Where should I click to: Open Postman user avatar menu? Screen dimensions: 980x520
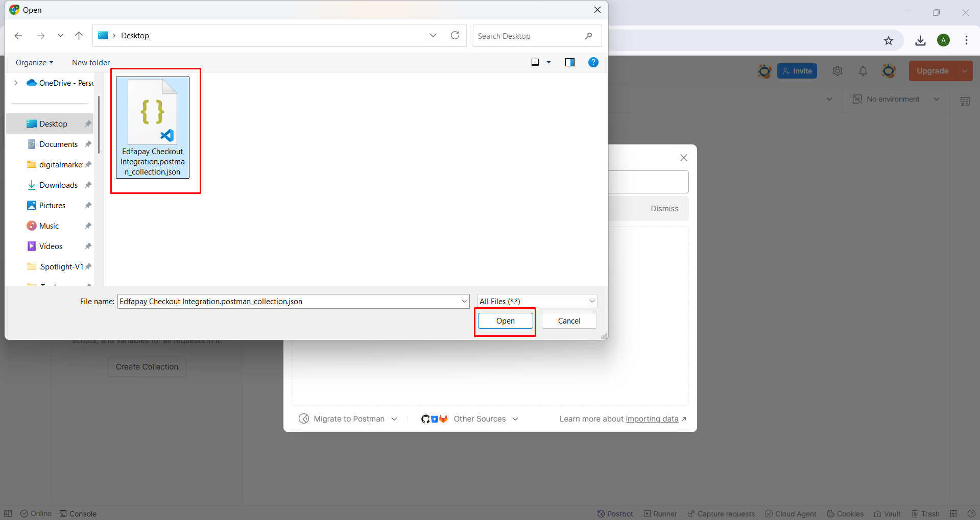coord(889,71)
